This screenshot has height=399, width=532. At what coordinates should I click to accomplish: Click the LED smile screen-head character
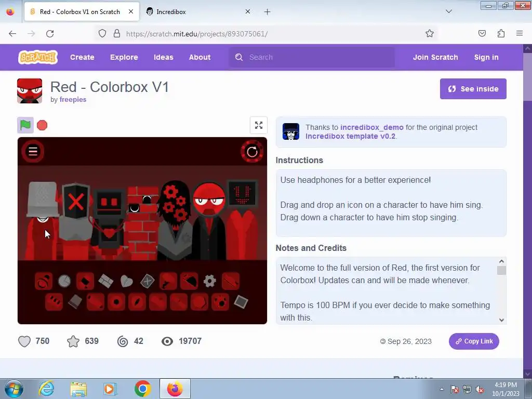coord(242,220)
